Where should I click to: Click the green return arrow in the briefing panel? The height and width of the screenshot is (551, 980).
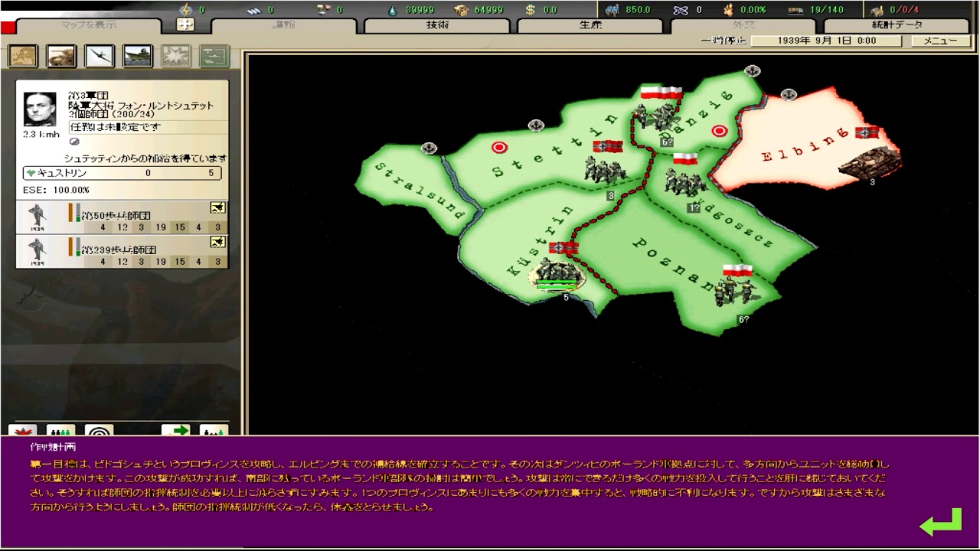click(940, 522)
